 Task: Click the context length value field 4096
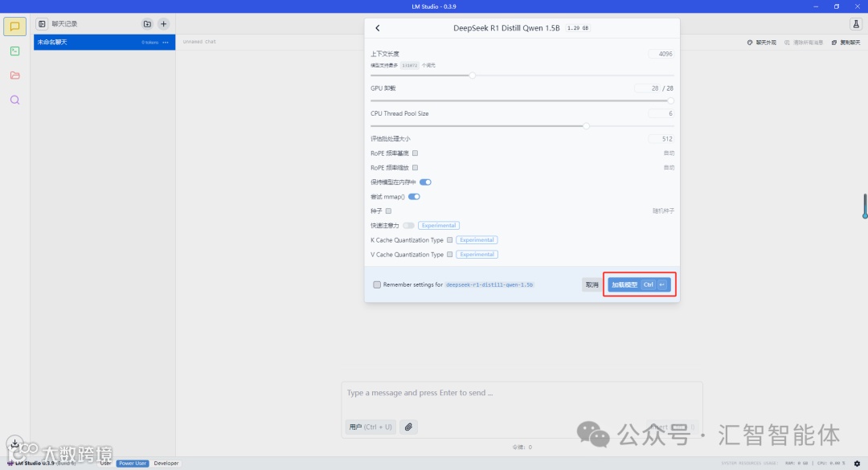pos(661,54)
